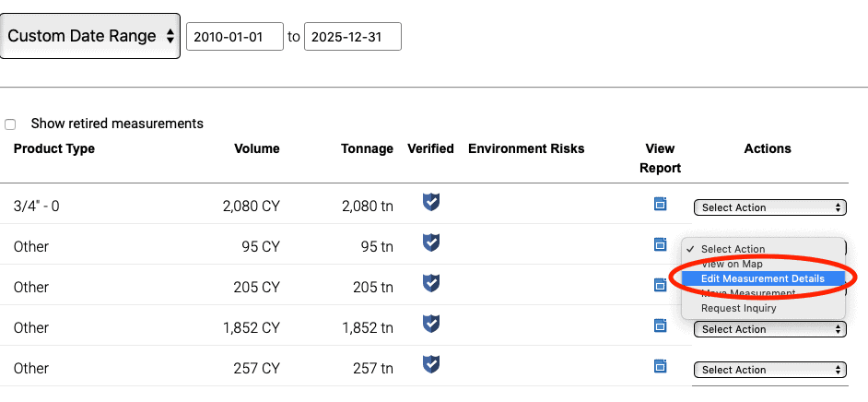The image size is (868, 402).
Task: Open Select Action dropdown for 1,852 CY row
Action: [x=769, y=329]
